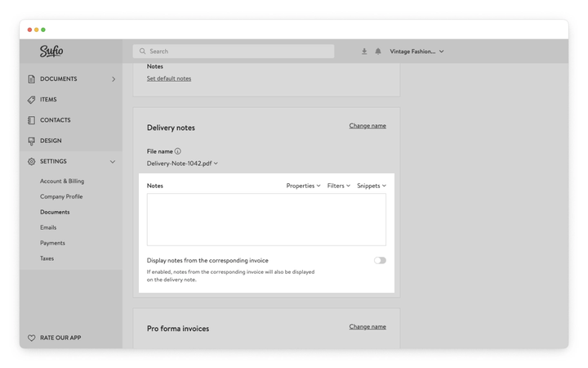Click the Design paint roller icon
This screenshot has height=368, width=588.
(32, 141)
